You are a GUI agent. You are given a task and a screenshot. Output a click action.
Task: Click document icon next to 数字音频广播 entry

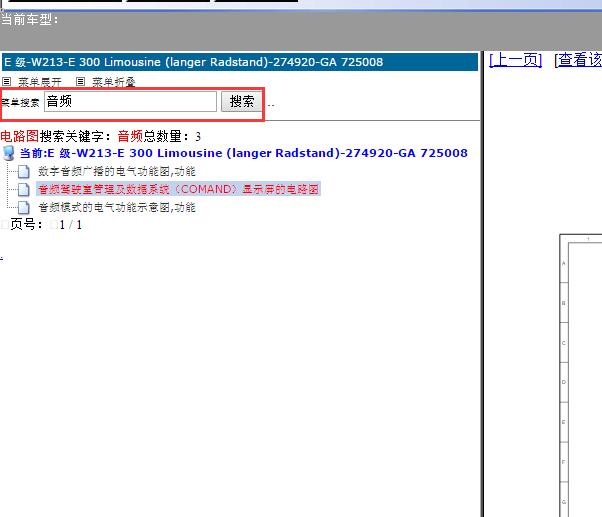click(x=24, y=172)
